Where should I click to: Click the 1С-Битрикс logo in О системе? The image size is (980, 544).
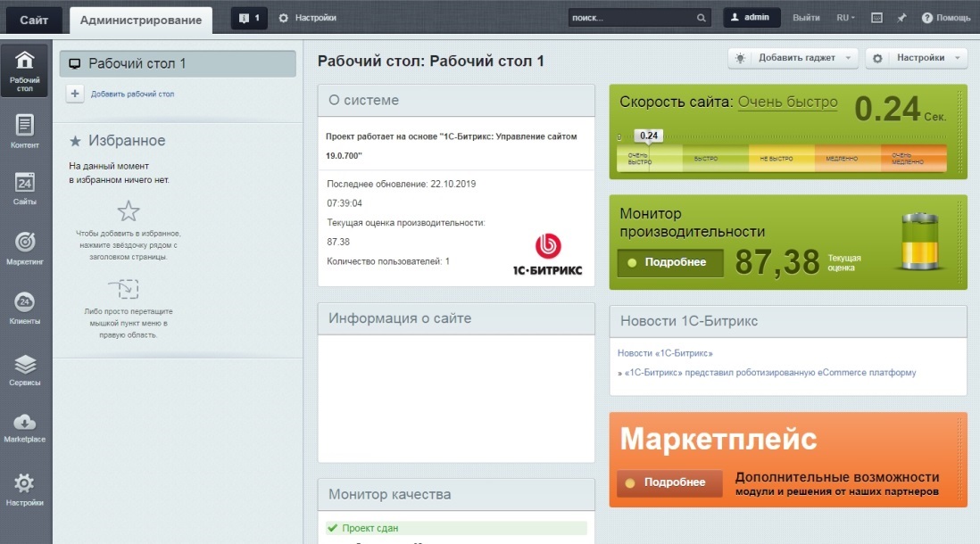coord(547,255)
